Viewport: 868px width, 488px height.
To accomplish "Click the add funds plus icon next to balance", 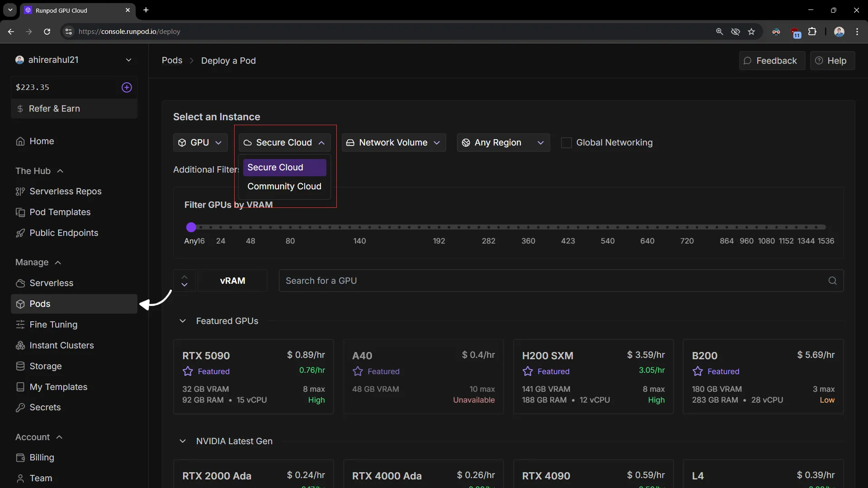I will click(127, 88).
